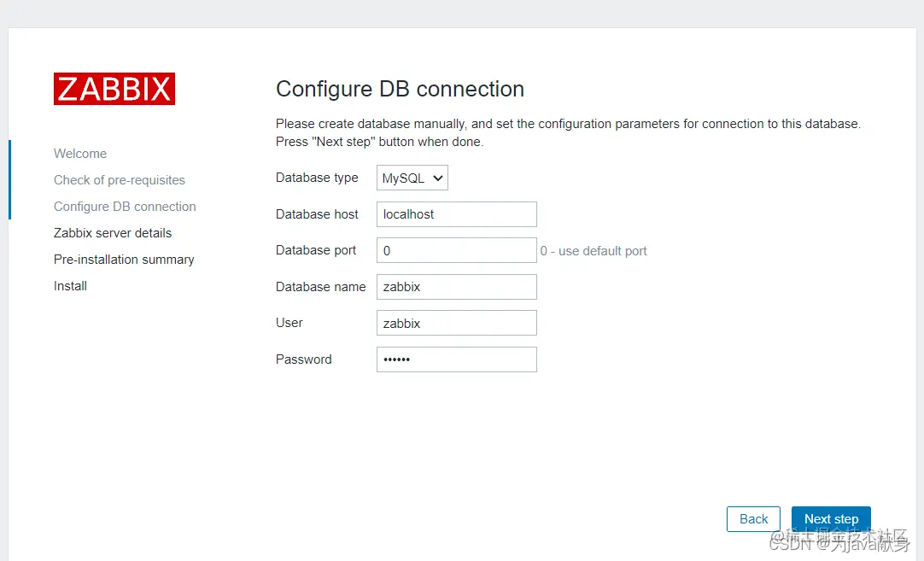This screenshot has width=924, height=561.
Task: Click the ZABBIX logo
Action: click(114, 89)
